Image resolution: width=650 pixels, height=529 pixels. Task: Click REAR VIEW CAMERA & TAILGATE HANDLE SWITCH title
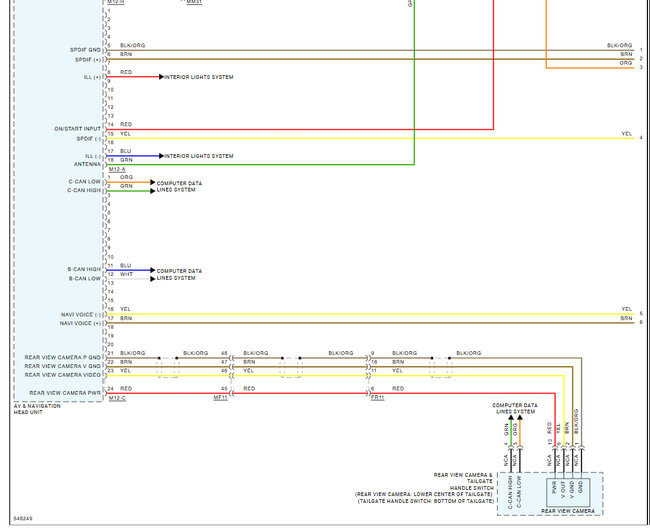[x=463, y=481]
